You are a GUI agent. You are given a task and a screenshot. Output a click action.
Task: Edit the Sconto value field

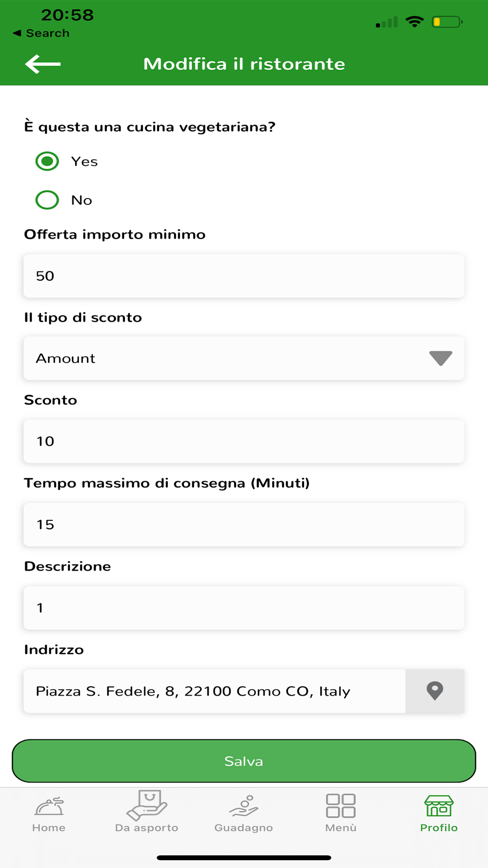(x=244, y=441)
